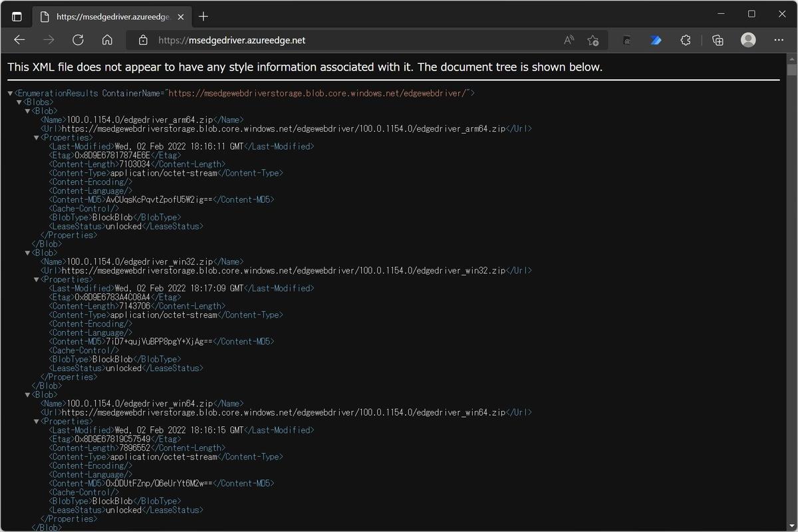Collapse Properties of the arm64 blob

point(36,138)
